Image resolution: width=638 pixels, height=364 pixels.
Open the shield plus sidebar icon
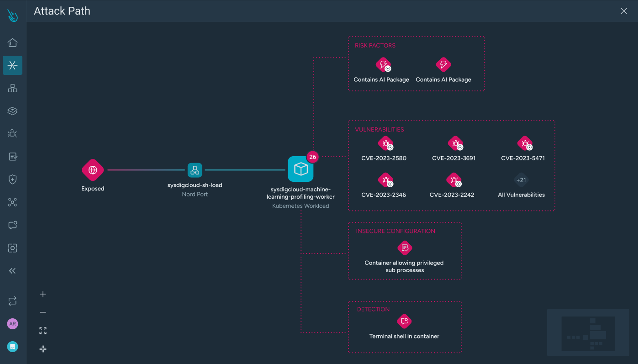(13, 179)
